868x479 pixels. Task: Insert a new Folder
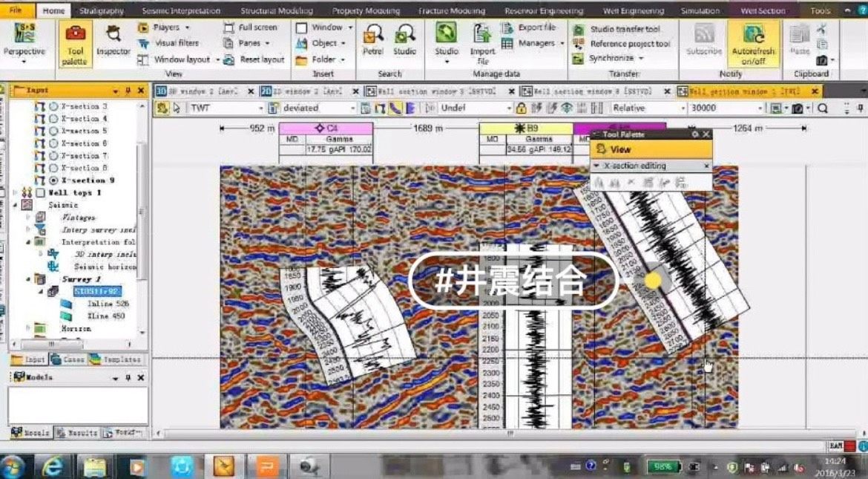320,59
